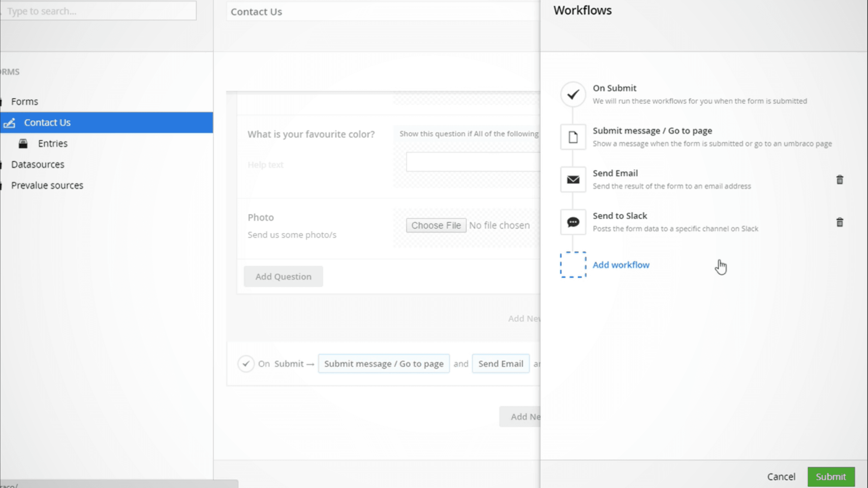The width and height of the screenshot is (868, 488).
Task: Open Entries under Contact Us
Action: tap(53, 143)
